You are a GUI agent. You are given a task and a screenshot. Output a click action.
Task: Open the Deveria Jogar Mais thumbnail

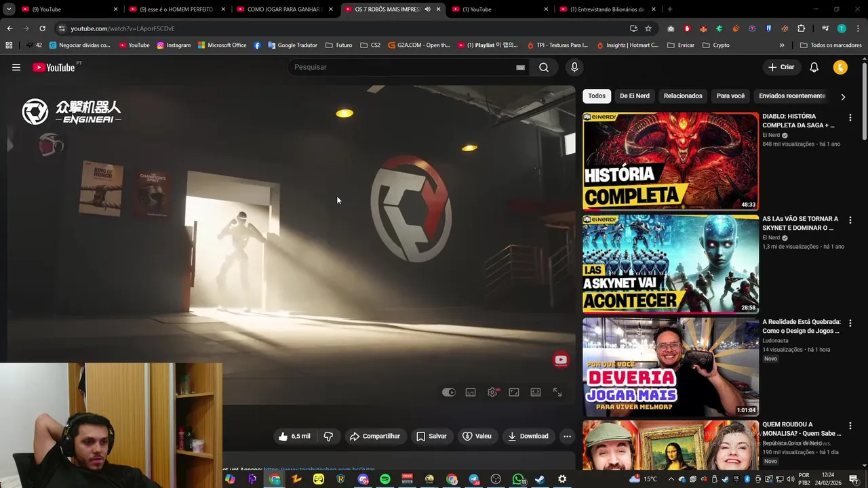coord(671,367)
